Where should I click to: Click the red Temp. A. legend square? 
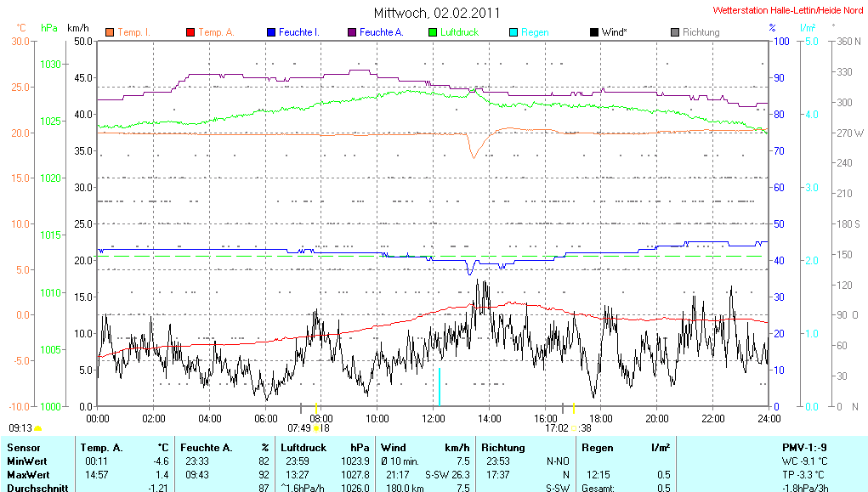190,32
